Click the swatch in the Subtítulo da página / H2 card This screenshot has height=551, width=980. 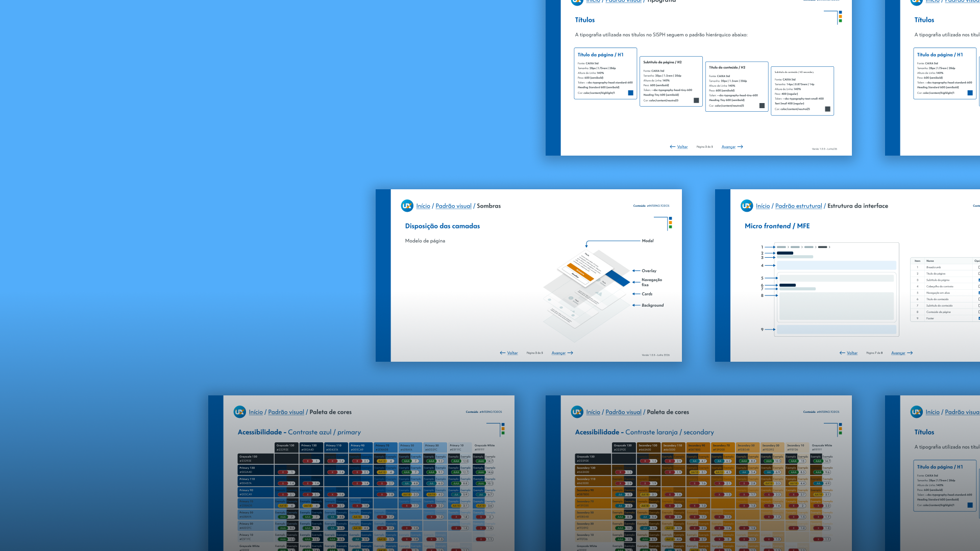(x=696, y=101)
